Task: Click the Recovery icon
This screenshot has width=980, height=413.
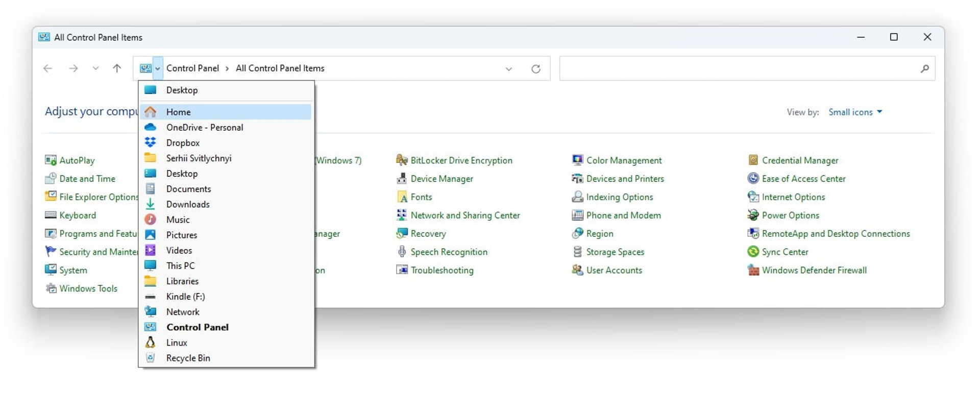Action: pos(402,234)
